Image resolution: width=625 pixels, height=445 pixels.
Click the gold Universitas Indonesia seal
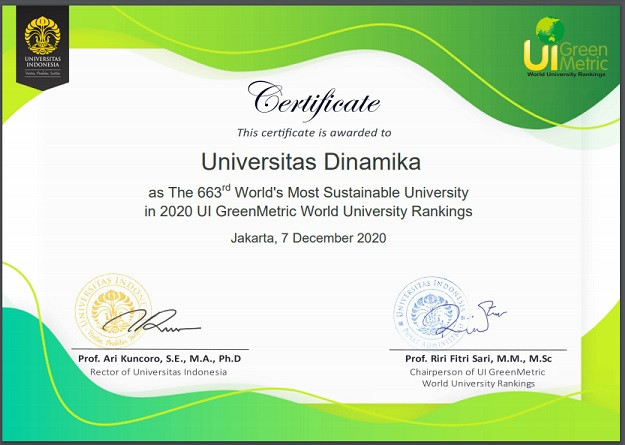coord(114,311)
